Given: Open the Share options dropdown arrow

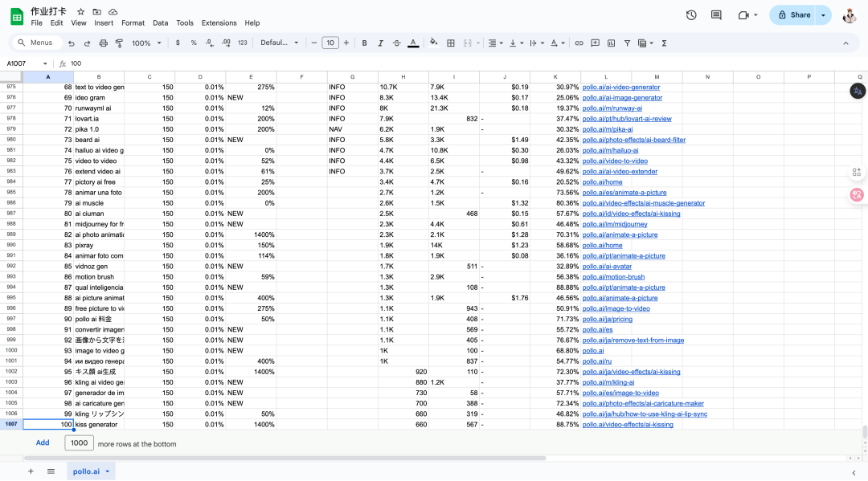Looking at the screenshot, I should pyautogui.click(x=824, y=15).
